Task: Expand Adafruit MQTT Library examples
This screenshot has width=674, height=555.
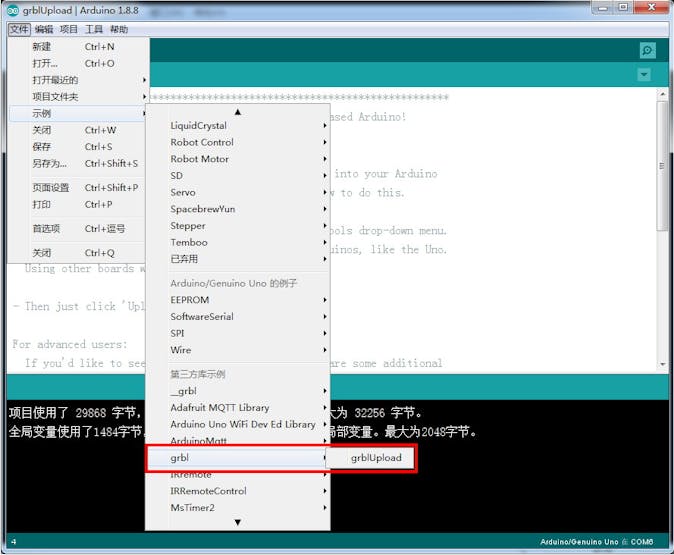Action: click(238, 408)
